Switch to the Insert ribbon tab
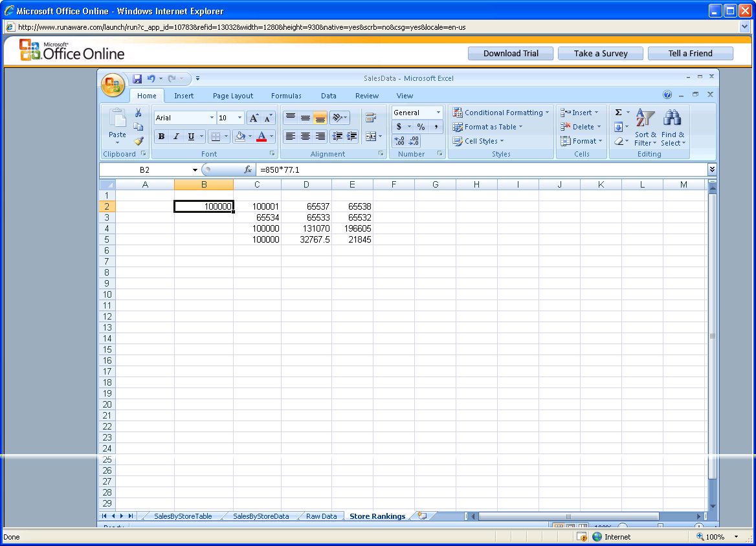The width and height of the screenshot is (756, 546). [184, 96]
